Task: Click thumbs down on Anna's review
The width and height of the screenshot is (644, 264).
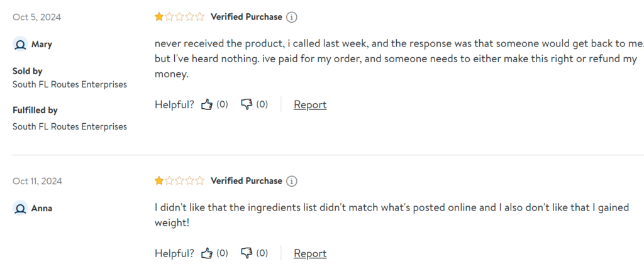Action: pyautogui.click(x=247, y=253)
